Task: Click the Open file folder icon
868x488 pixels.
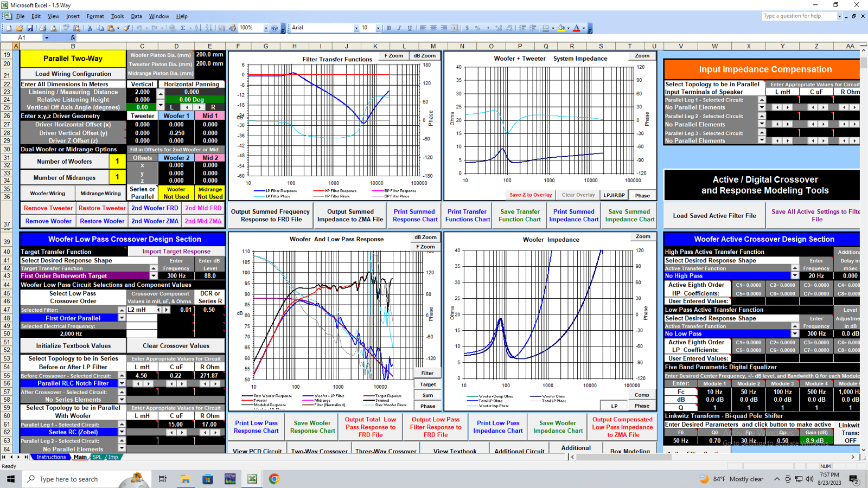Action: coord(19,28)
